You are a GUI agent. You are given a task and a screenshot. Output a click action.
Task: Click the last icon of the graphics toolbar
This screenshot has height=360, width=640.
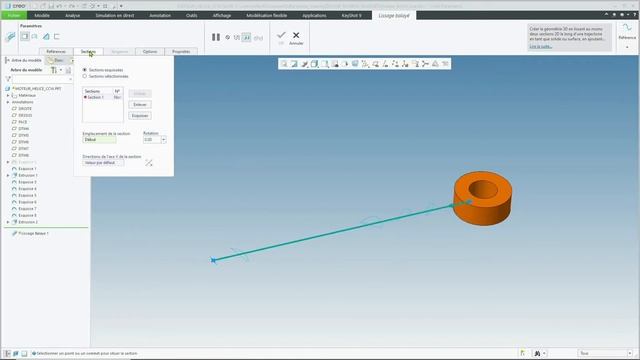pos(445,64)
